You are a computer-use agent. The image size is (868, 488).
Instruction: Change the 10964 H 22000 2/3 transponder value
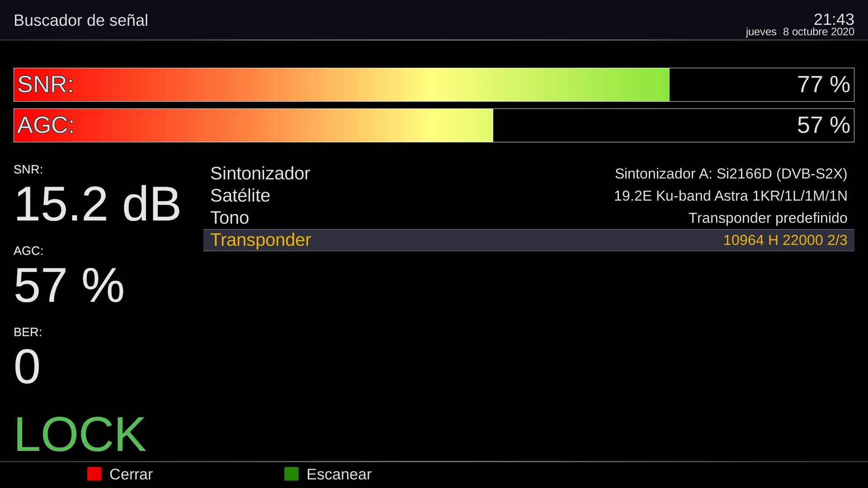point(785,240)
